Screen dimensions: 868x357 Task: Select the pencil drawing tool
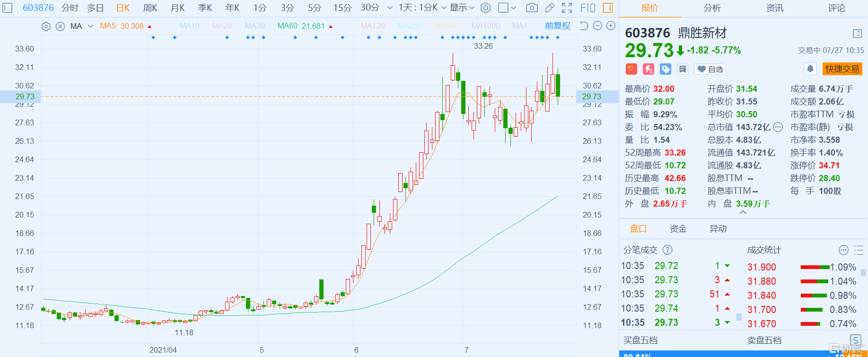(x=549, y=8)
